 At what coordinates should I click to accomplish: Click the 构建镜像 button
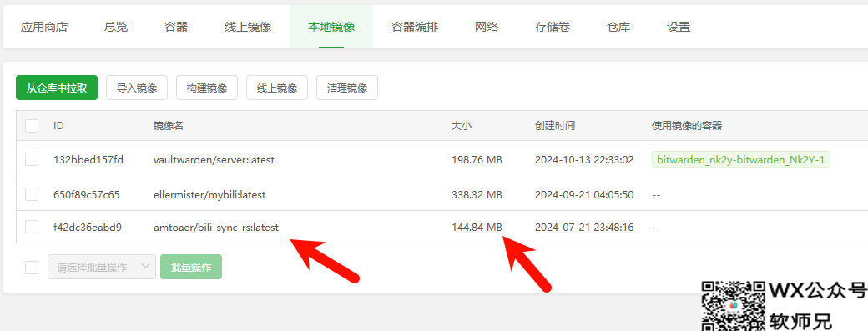tap(207, 88)
